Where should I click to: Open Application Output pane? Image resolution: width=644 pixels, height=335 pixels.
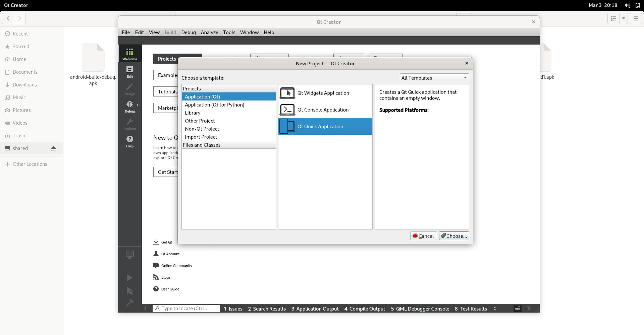pyautogui.click(x=315, y=309)
